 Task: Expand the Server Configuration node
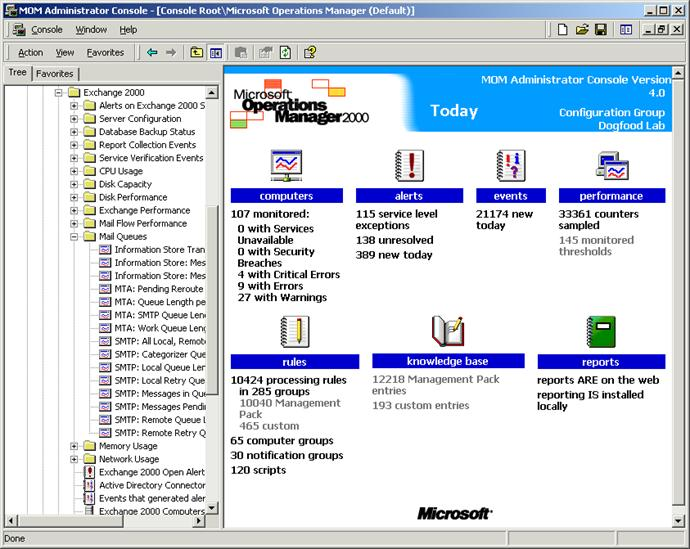coord(74,119)
